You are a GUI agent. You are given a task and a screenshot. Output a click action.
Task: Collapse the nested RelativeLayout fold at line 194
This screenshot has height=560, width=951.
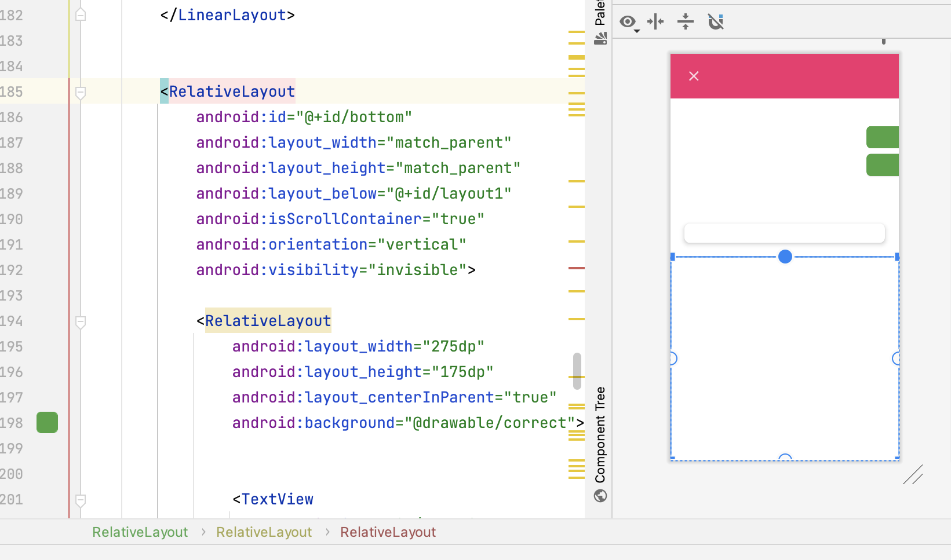(x=81, y=321)
